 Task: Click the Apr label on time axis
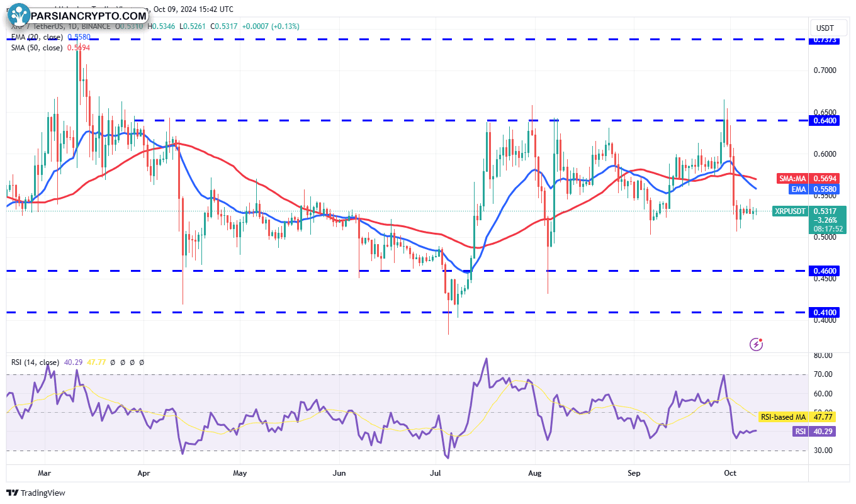pos(144,472)
